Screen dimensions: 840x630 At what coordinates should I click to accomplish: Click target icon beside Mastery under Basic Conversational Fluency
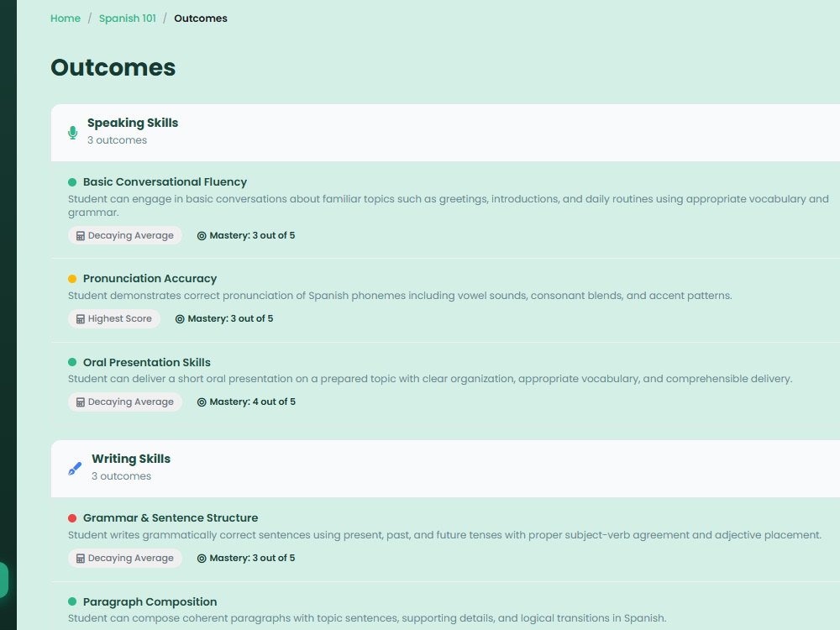(202, 236)
